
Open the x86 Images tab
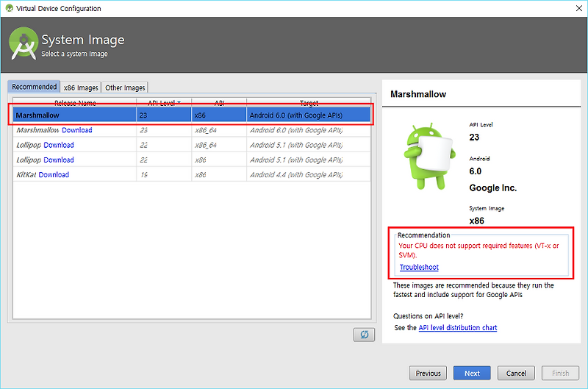tap(81, 88)
